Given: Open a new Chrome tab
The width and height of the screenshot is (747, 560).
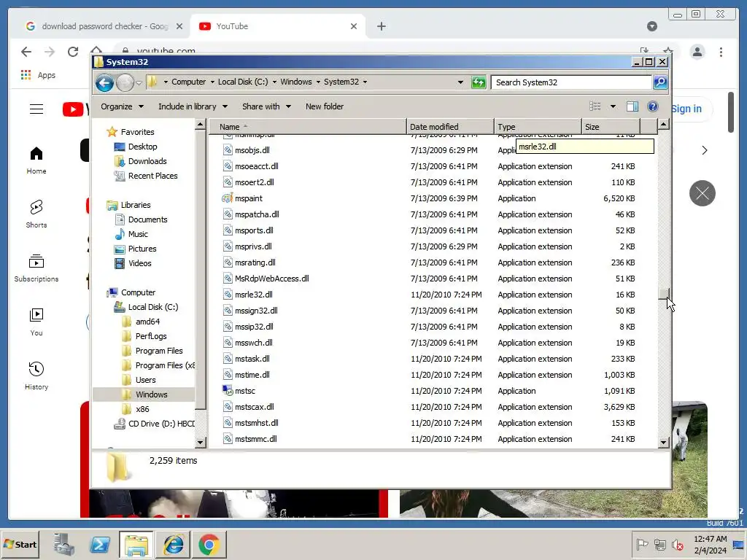Looking at the screenshot, I should pos(381,26).
